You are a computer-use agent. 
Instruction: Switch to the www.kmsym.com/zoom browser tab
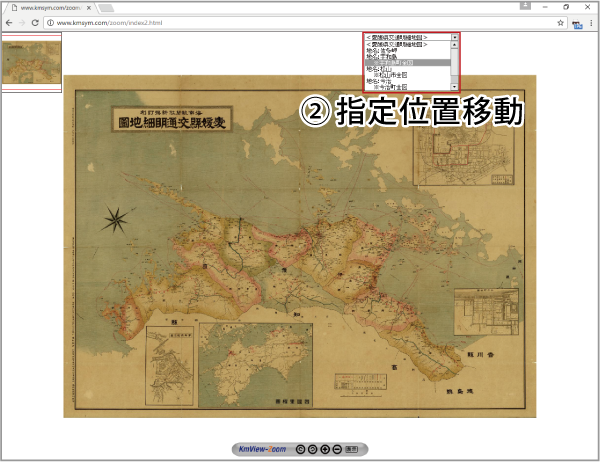pos(50,7)
